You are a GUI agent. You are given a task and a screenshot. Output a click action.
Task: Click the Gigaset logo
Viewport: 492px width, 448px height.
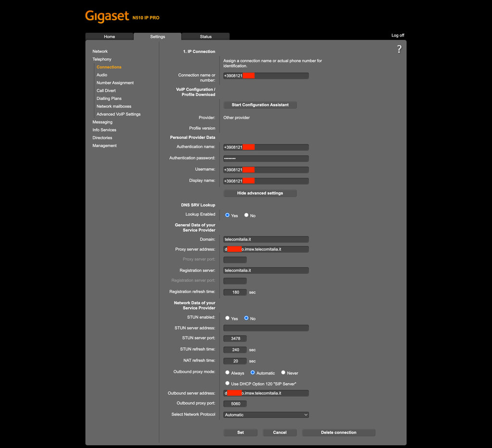coord(107,16)
